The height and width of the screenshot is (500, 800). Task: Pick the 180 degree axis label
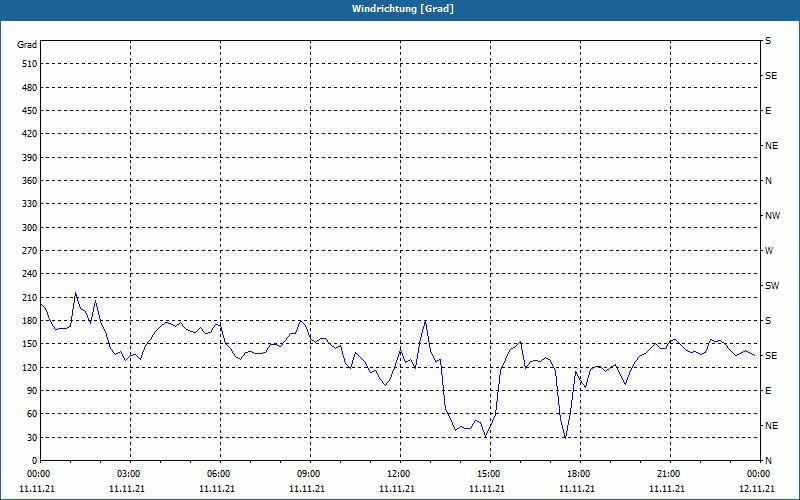click(x=30, y=321)
